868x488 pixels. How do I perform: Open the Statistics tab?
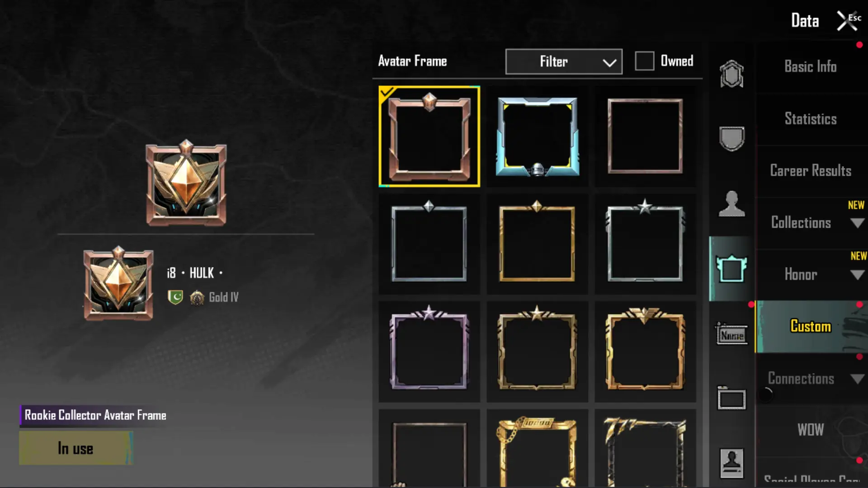[811, 119]
